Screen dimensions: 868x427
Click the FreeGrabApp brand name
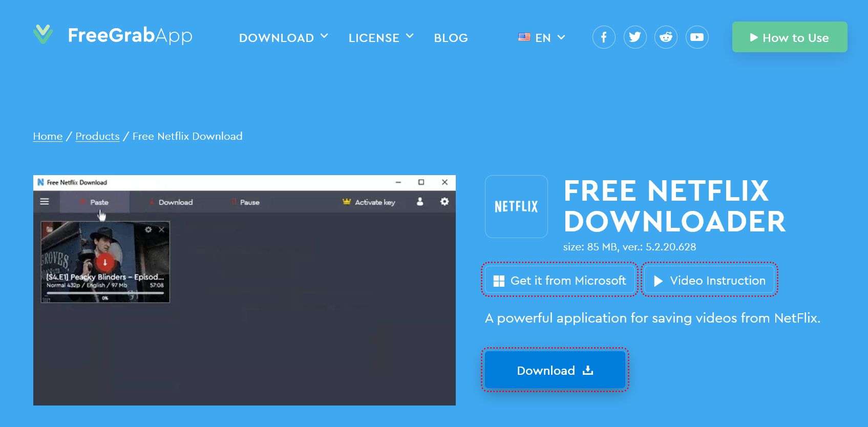point(130,35)
